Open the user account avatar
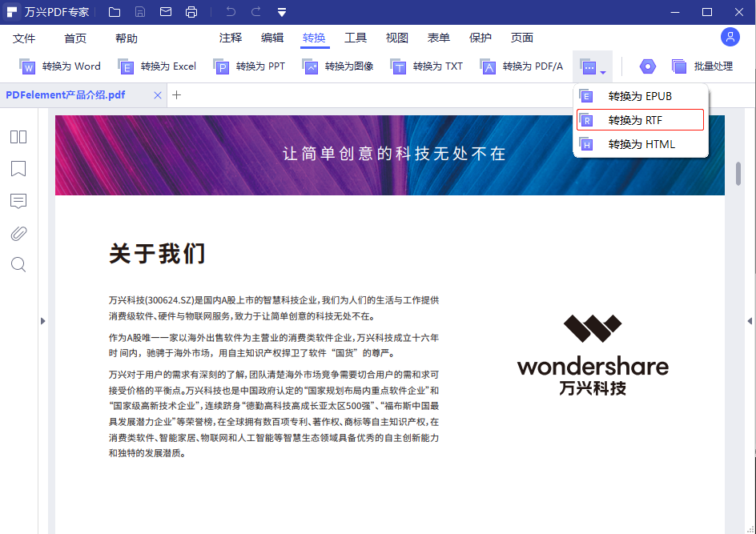756x534 pixels. (730, 37)
